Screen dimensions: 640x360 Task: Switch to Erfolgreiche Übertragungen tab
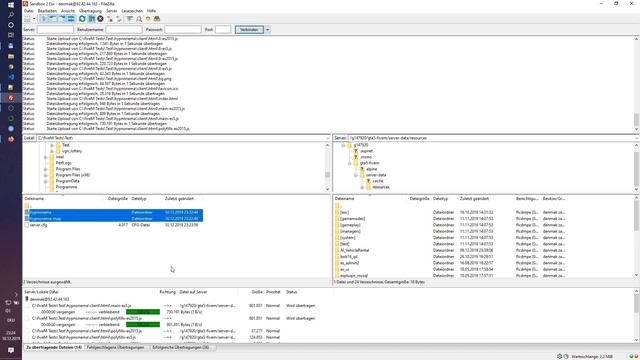click(180, 347)
